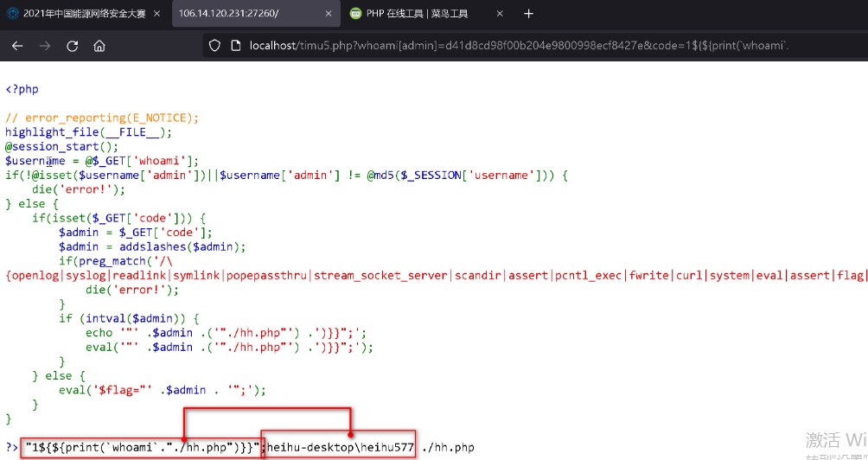Close the 2021年中国能源网络安全大赛 tab
The height and width of the screenshot is (460, 868).
coord(158,14)
